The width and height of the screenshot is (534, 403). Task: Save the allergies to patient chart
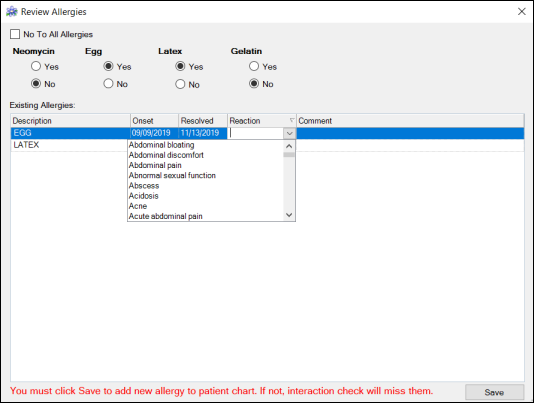pos(494,392)
